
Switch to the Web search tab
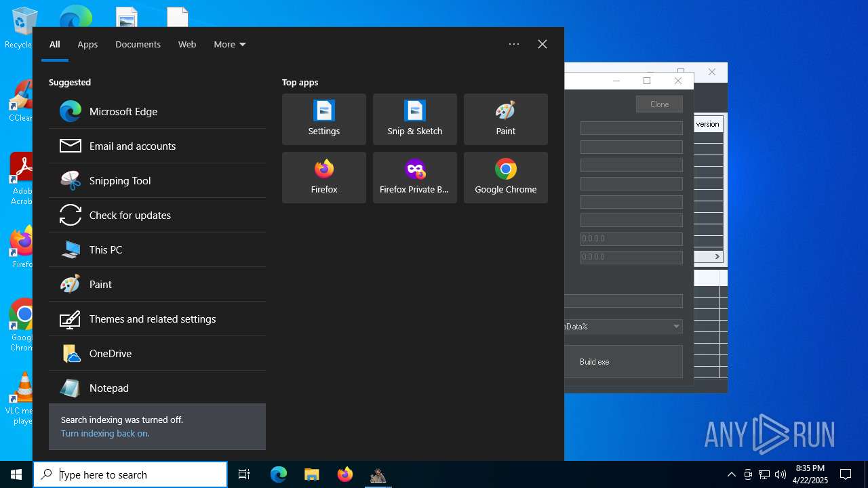pos(187,44)
